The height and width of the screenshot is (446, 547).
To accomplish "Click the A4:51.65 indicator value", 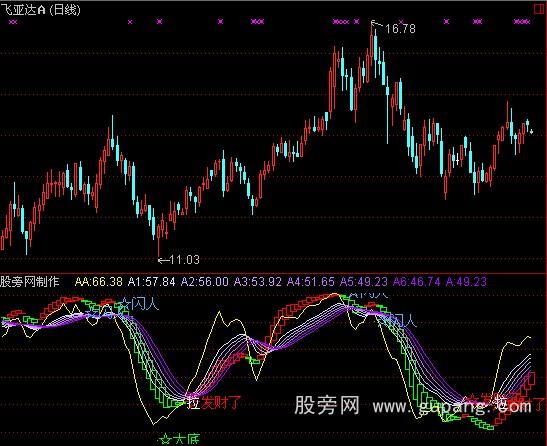I will [x=310, y=282].
